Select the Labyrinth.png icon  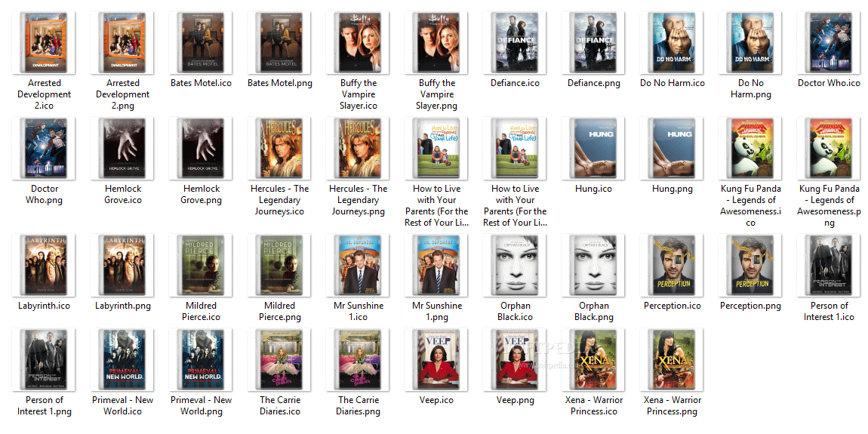coord(122,265)
